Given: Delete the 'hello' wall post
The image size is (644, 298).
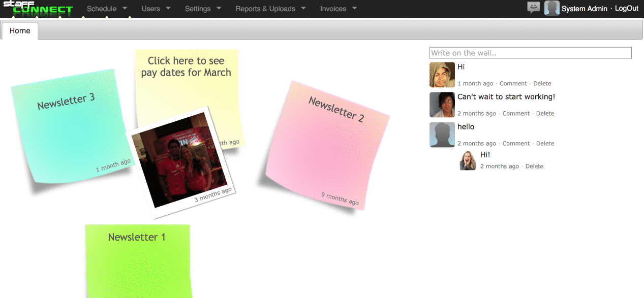Looking at the screenshot, I should 545,143.
